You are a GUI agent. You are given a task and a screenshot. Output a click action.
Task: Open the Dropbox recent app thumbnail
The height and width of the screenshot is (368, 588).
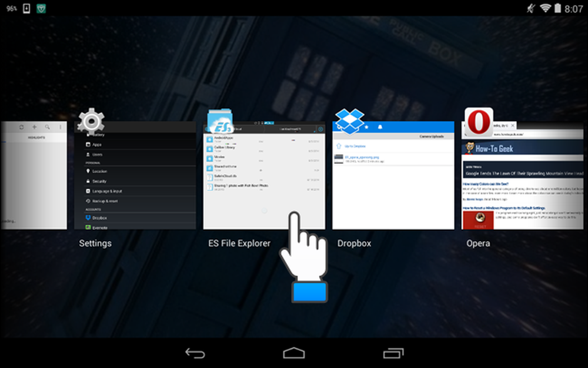pos(393,175)
